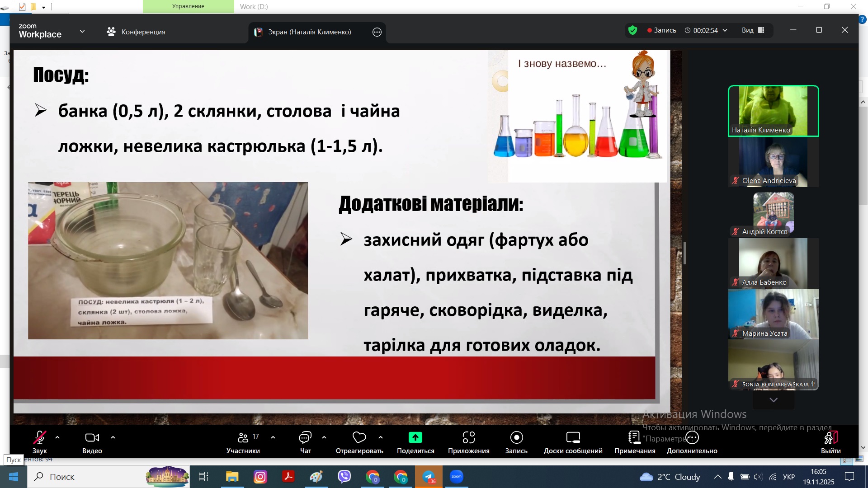Viewport: 868px width, 488px height.
Task: Click the green encryption shield icon
Action: point(632,30)
